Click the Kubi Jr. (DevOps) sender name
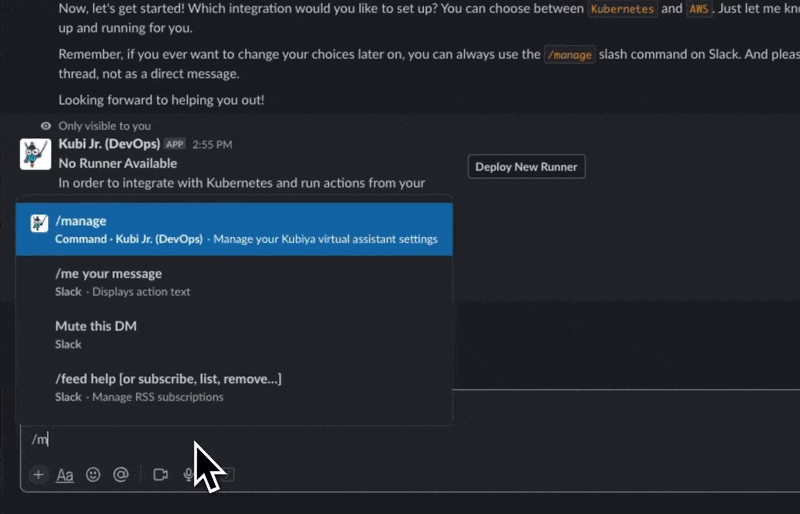 [x=109, y=144]
